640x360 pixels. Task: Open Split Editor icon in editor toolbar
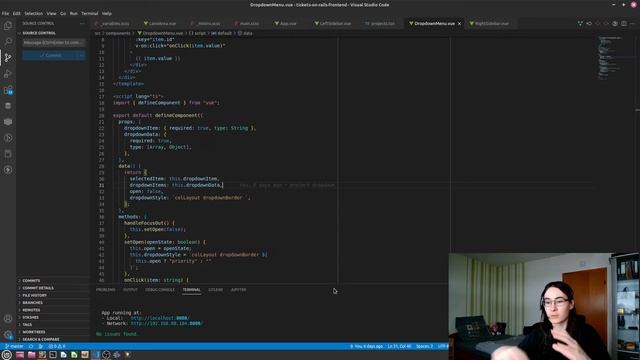pyautogui.click(x=624, y=24)
